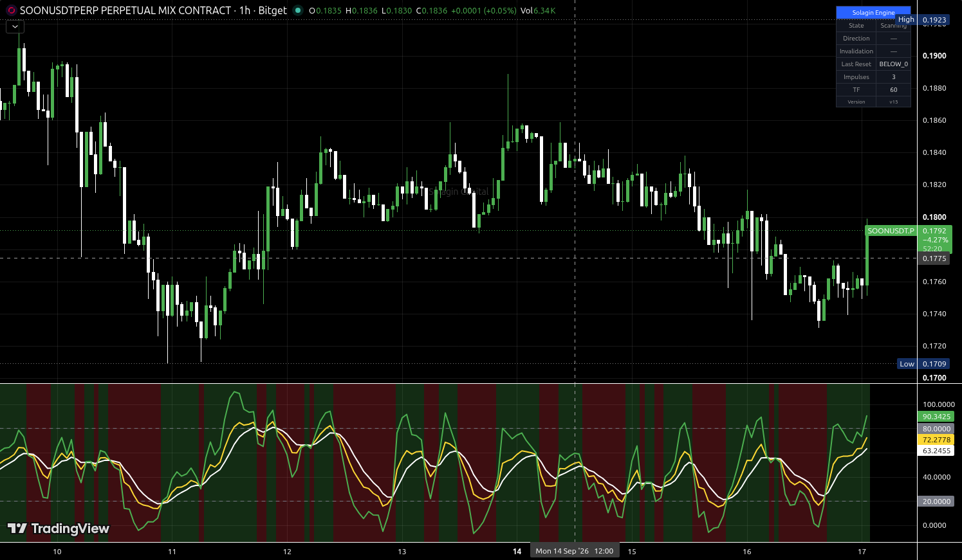Viewport: 962px width, 560px height.
Task: Click the 0.1900 price scale label
Action: tap(934, 56)
